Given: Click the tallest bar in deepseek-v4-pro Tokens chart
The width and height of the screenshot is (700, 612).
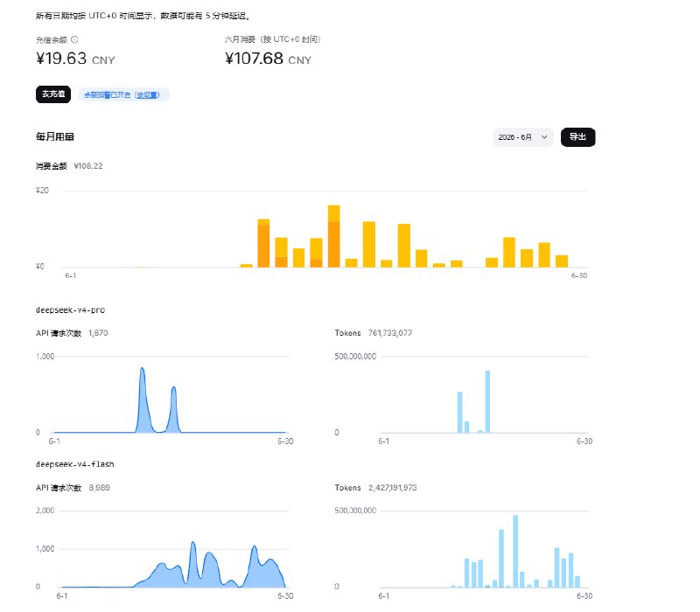Looking at the screenshot, I should click(x=487, y=401).
